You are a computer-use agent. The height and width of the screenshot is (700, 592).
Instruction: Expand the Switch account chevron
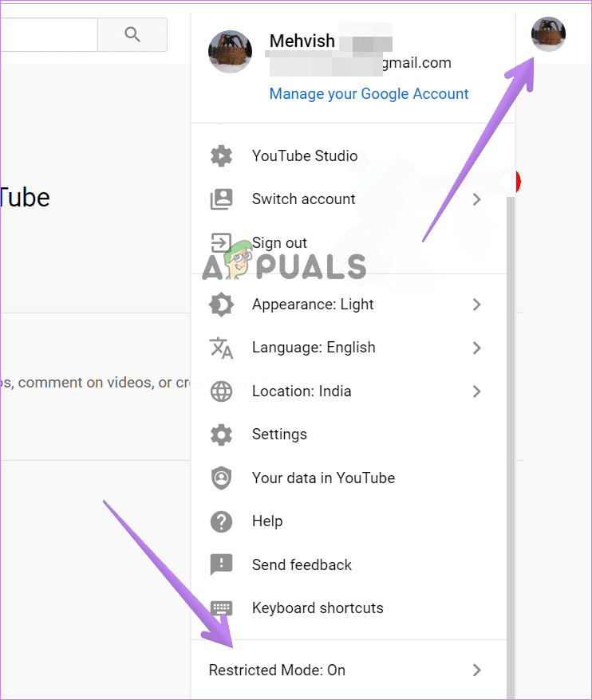477,199
